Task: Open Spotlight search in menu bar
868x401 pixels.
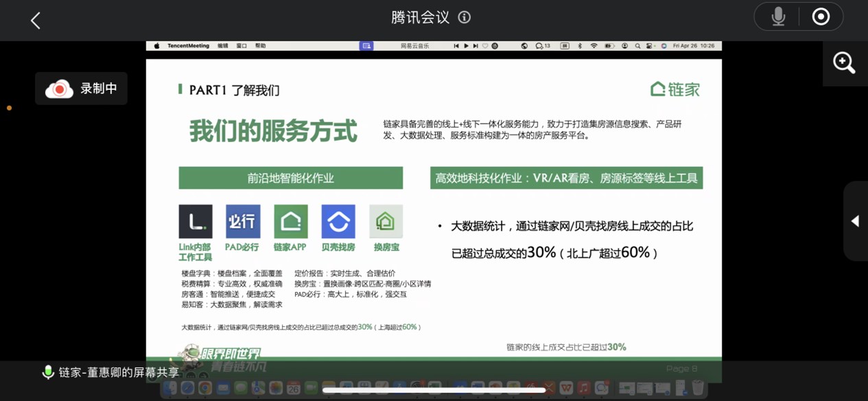Action: [637, 46]
